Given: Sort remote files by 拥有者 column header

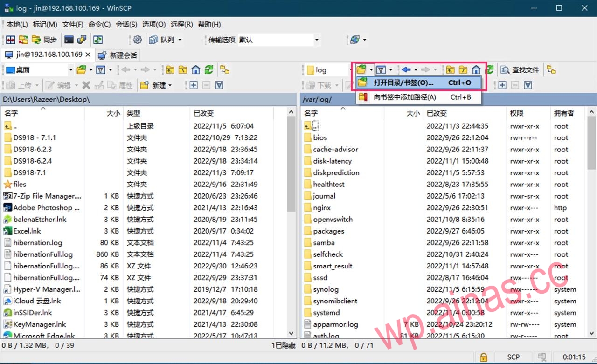Looking at the screenshot, I should pyautogui.click(x=568, y=113).
